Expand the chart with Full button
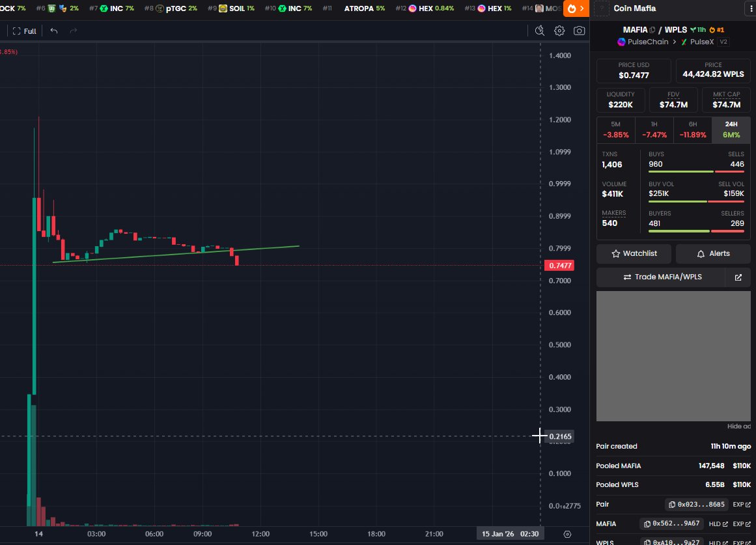Image resolution: width=756 pixels, height=545 pixels. coord(24,31)
